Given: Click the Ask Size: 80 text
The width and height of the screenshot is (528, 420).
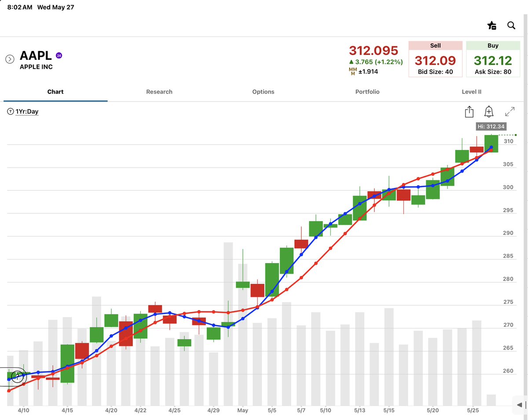Looking at the screenshot, I should 493,72.
